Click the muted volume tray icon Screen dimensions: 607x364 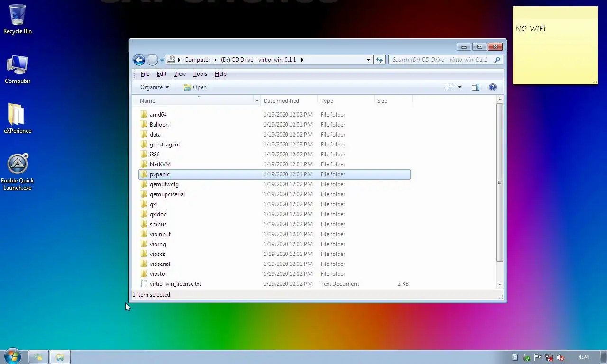[561, 357]
